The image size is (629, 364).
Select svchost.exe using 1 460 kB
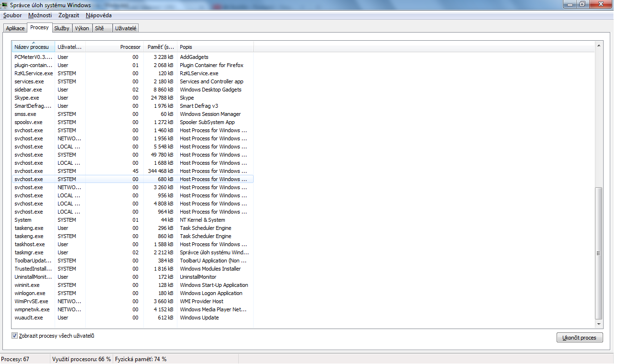click(x=132, y=130)
